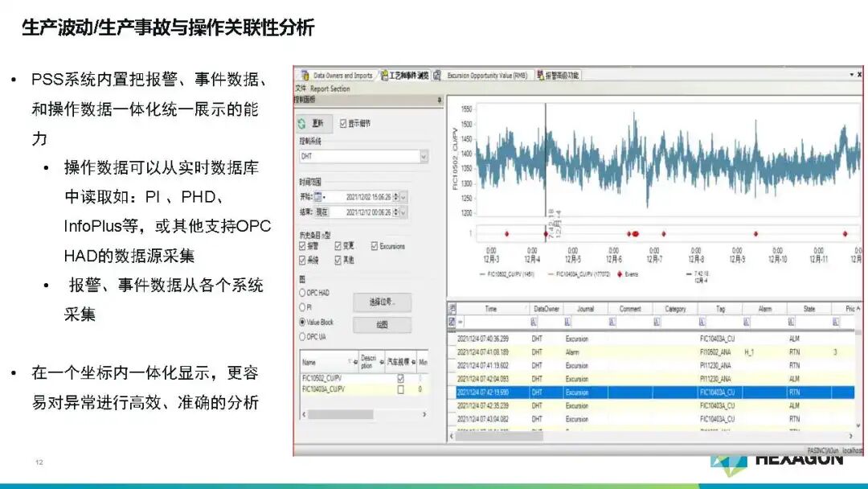Click the tab icon before Excursion Opportunity Value
This screenshot has height=489, width=868.
(437, 76)
